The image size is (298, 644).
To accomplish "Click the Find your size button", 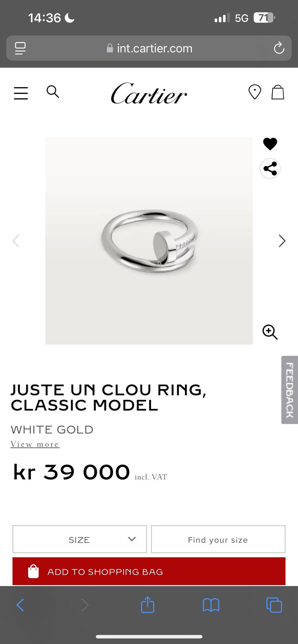I will pyautogui.click(x=218, y=539).
